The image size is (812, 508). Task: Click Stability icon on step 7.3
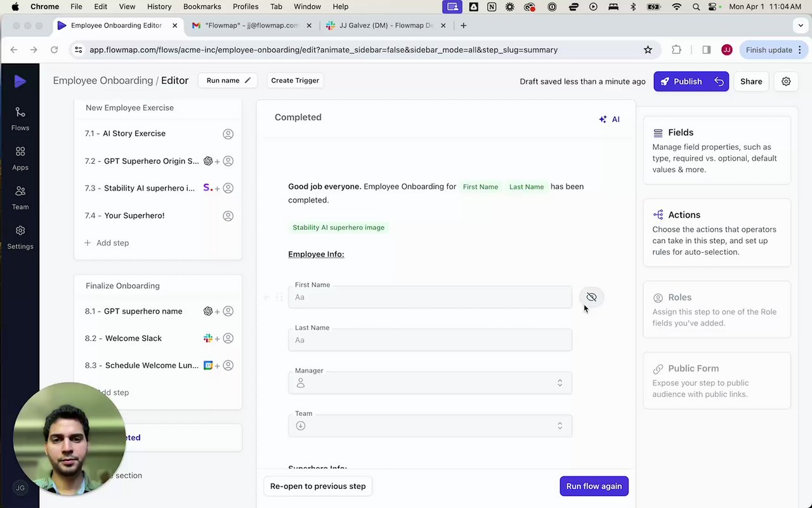point(207,188)
